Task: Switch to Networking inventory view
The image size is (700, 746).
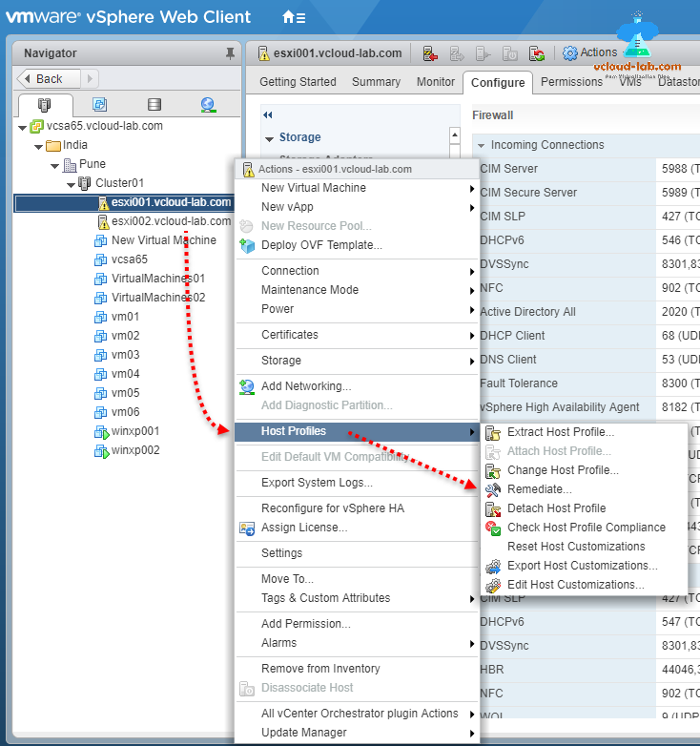Action: (x=208, y=105)
